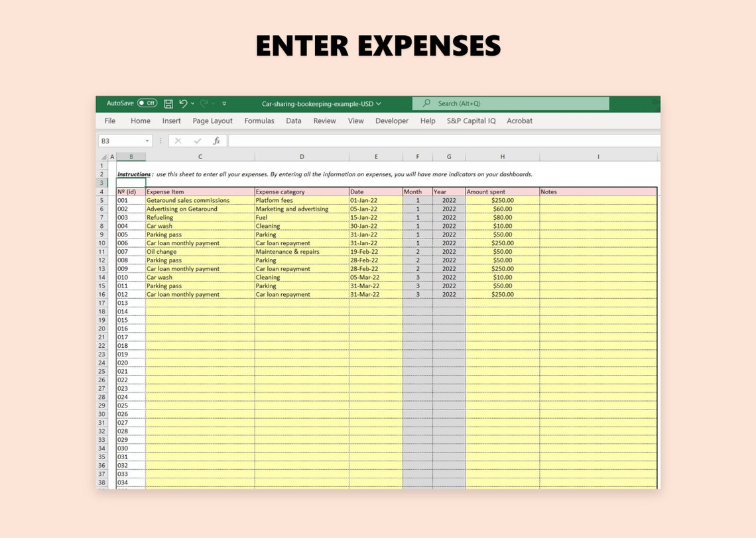Image resolution: width=756 pixels, height=538 pixels.
Task: Select cell 001 under Nº (id) column
Action: [x=130, y=200]
